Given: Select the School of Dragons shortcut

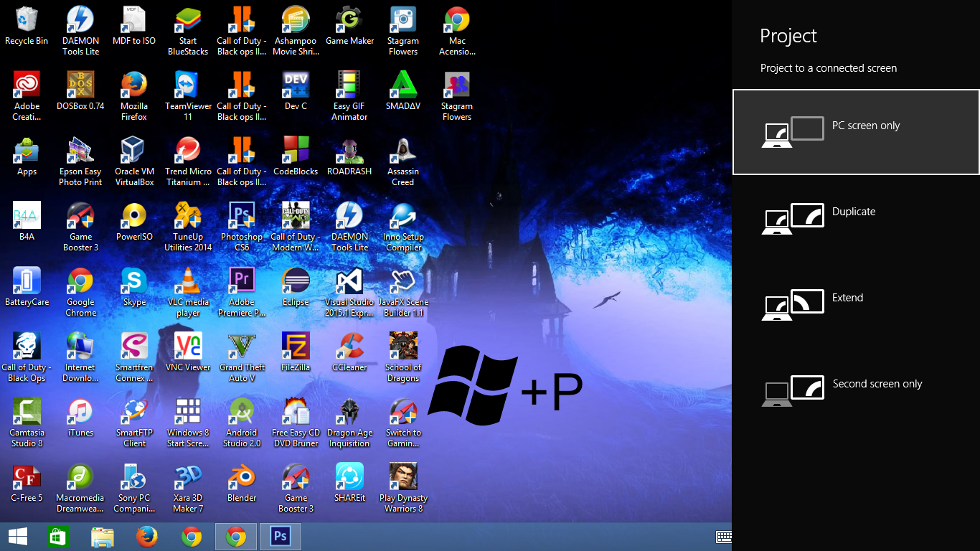Looking at the screenshot, I should coord(403,358).
